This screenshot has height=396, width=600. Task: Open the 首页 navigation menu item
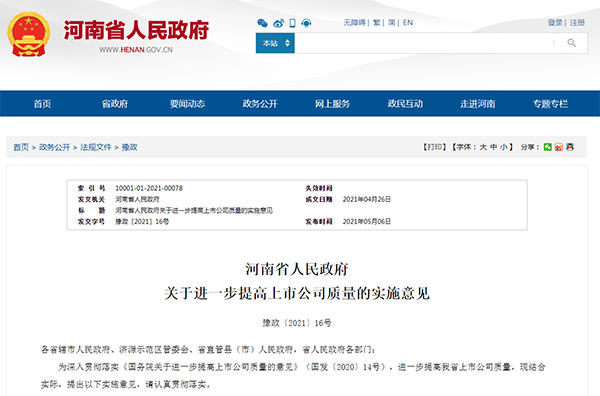tap(42, 104)
